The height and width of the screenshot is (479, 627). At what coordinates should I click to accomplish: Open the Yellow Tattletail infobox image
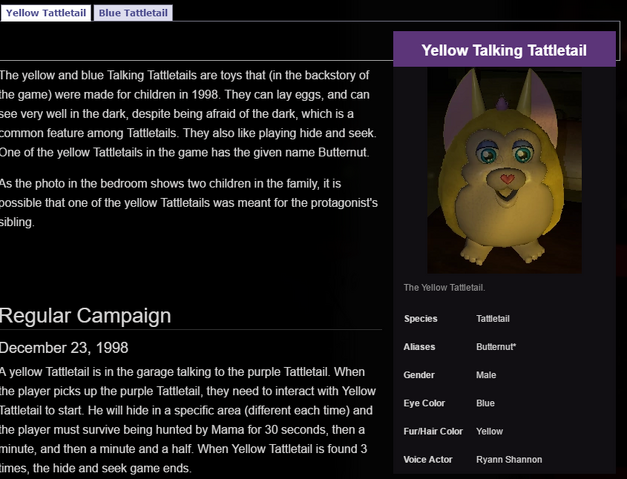pyautogui.click(x=504, y=171)
